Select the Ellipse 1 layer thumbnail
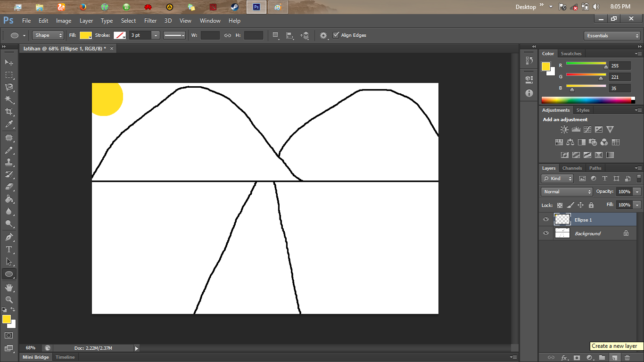The width and height of the screenshot is (644, 362). [x=562, y=219]
